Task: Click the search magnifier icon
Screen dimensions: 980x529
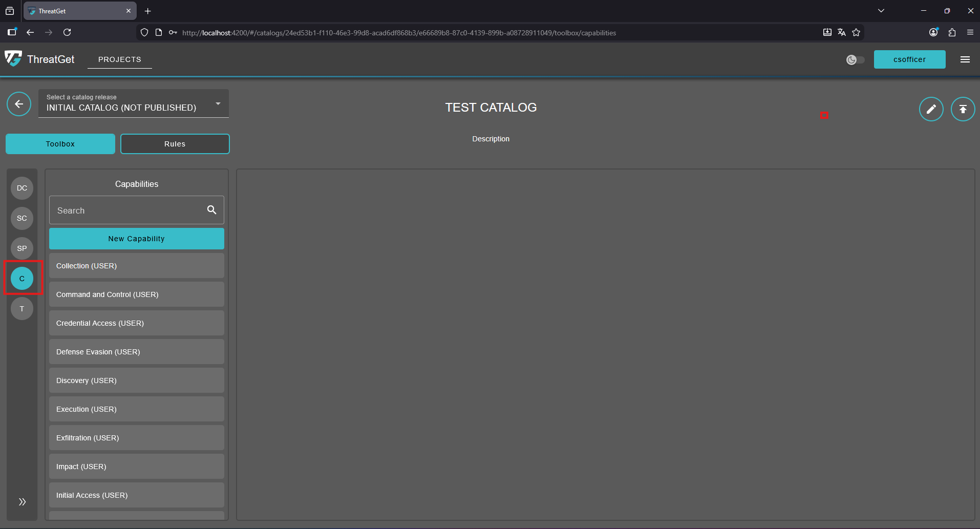Action: click(211, 210)
